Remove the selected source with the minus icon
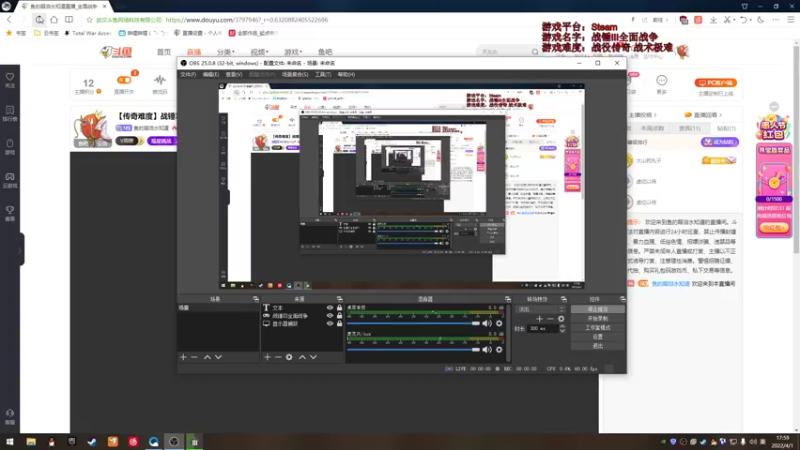800x450 pixels. [278, 357]
